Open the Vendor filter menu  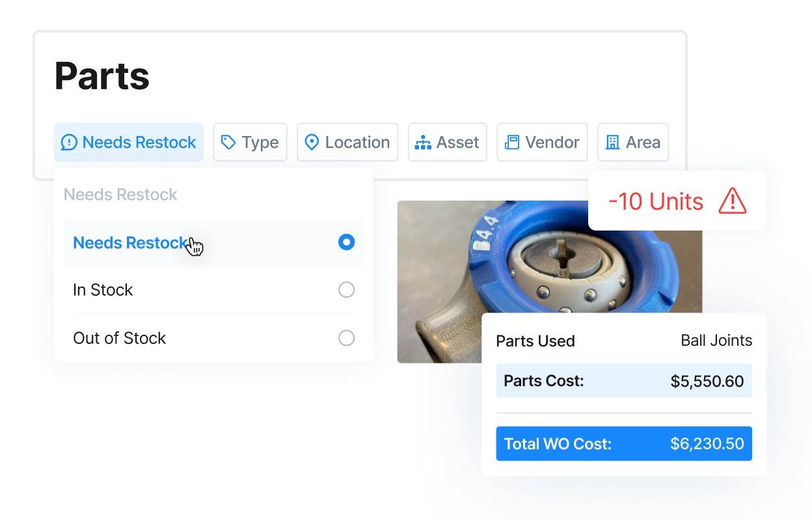pyautogui.click(x=542, y=142)
